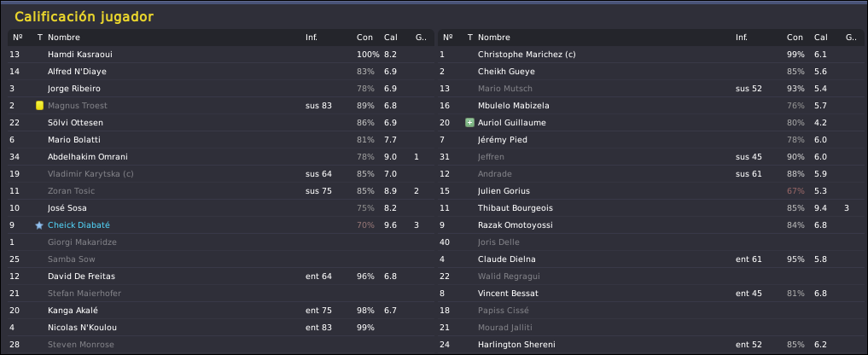Select Thibaut Bourgeois in the right team list
Screen dimensions: 868x355
[x=516, y=208]
